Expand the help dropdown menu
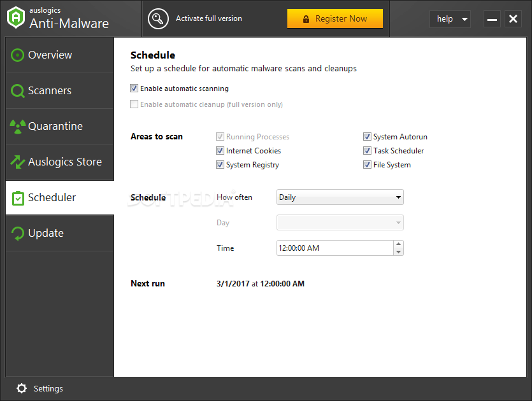The width and height of the screenshot is (532, 401). click(450, 19)
